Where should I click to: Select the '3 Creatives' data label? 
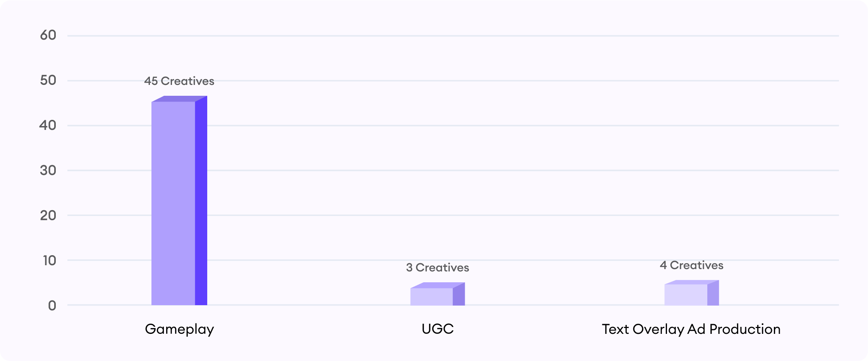pos(438,268)
